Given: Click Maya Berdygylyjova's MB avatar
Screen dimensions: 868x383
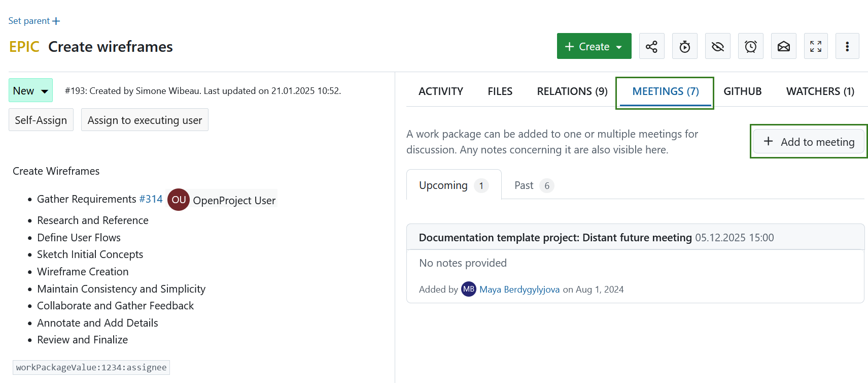Looking at the screenshot, I should 468,289.
